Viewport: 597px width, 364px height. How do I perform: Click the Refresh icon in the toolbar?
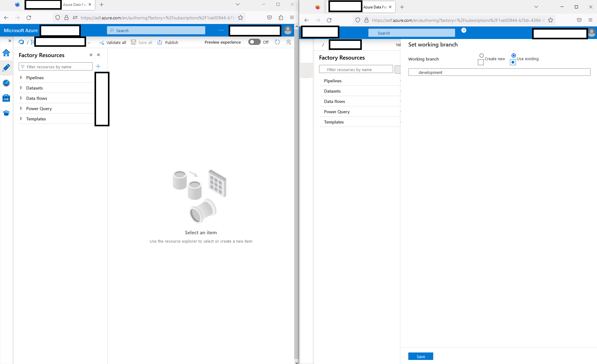[277, 42]
